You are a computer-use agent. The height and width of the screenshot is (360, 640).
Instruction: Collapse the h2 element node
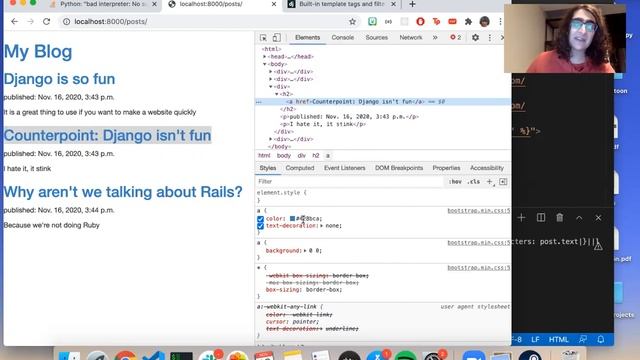point(277,94)
